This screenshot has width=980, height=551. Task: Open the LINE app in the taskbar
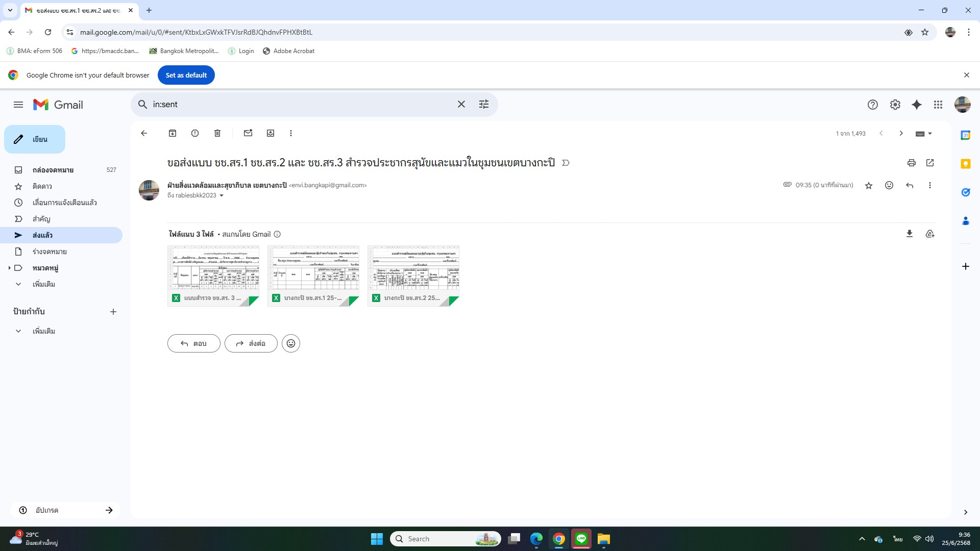(581, 539)
